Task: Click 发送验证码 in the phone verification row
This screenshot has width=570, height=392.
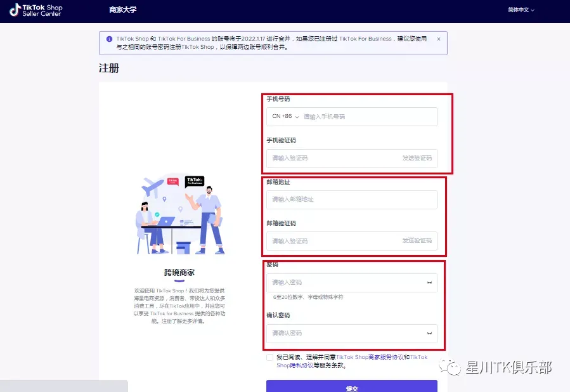Action: point(417,158)
